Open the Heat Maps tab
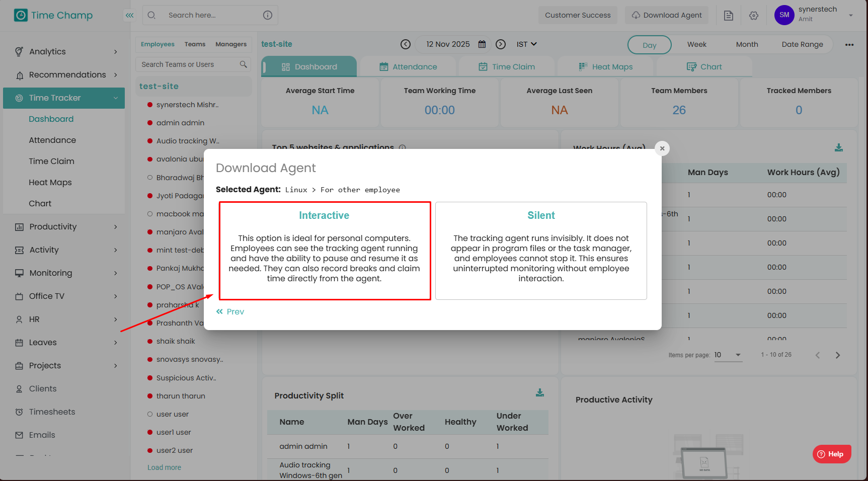This screenshot has width=868, height=481. click(x=605, y=67)
